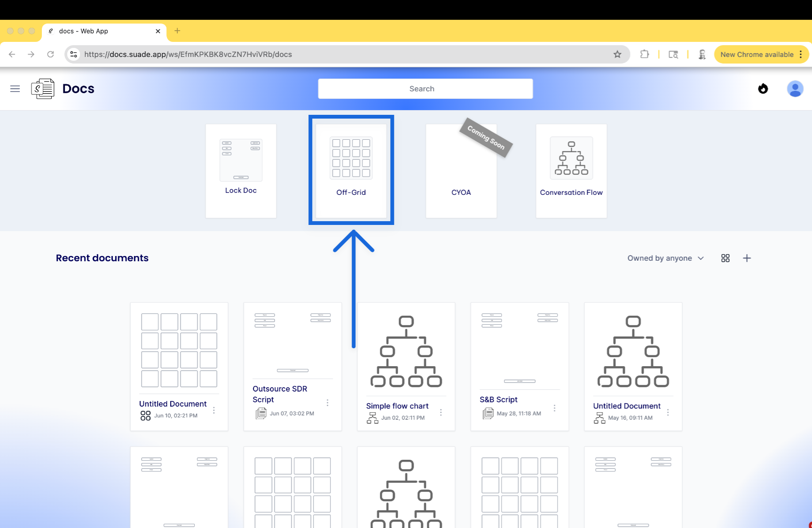Screen dimensions: 812x528
Task: Open the user profile avatar
Action: tap(795, 88)
